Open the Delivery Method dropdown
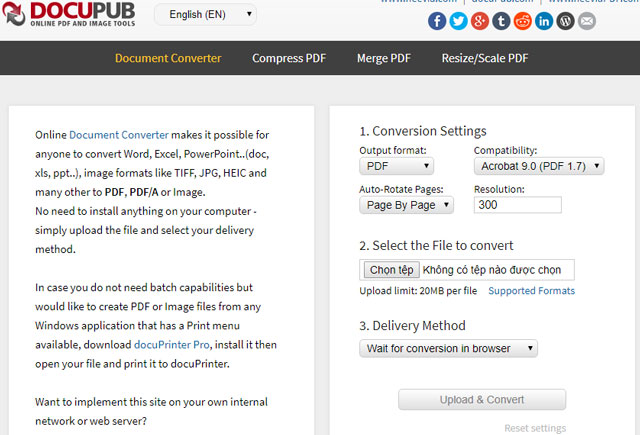 point(448,348)
